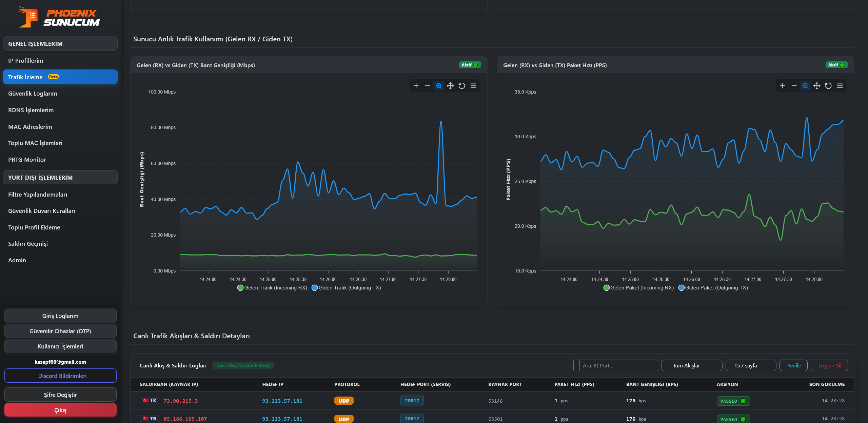Screen dimensions: 868x423
Task: Toggle Gelen Paket (Incoming RX) series
Action: pyautogui.click(x=639, y=288)
